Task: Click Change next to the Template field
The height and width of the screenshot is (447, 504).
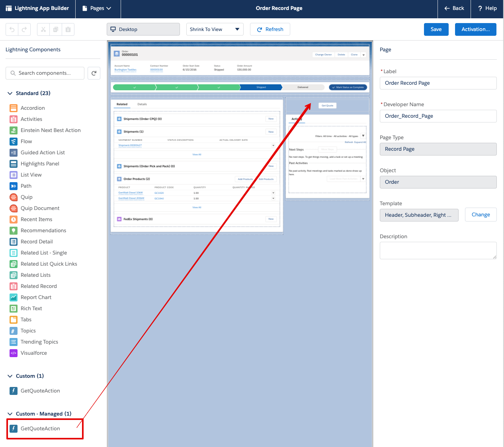Action: coord(481,214)
